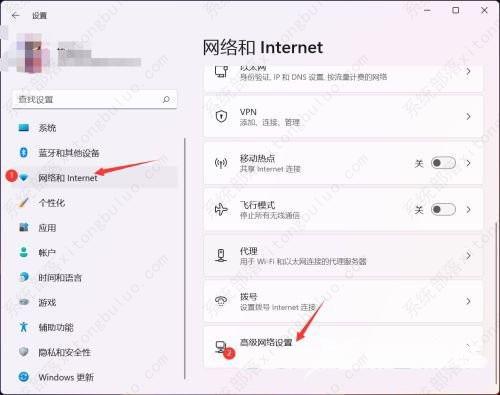Click the proxy server icon

[x=221, y=256]
